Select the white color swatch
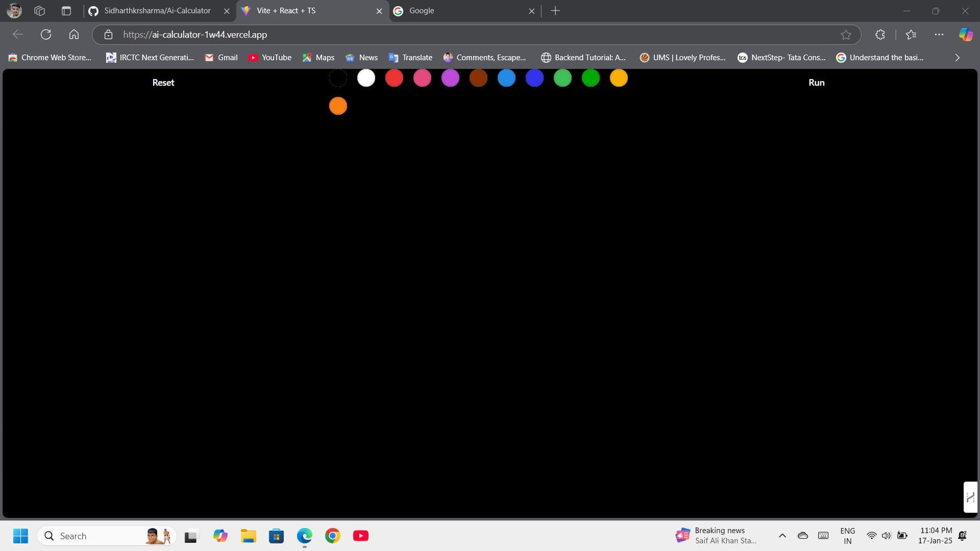The width and height of the screenshot is (980, 551). [366, 78]
